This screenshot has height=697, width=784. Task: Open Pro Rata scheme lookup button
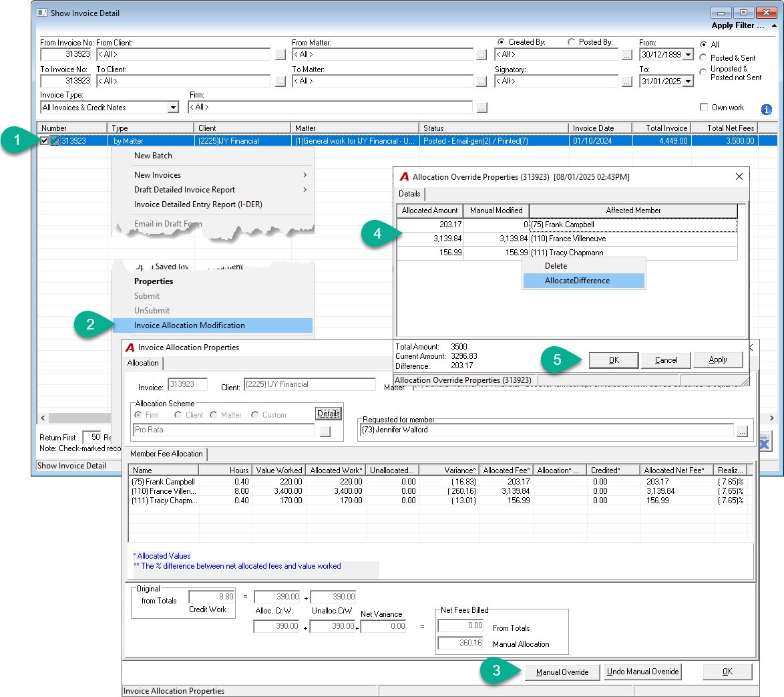tap(325, 431)
